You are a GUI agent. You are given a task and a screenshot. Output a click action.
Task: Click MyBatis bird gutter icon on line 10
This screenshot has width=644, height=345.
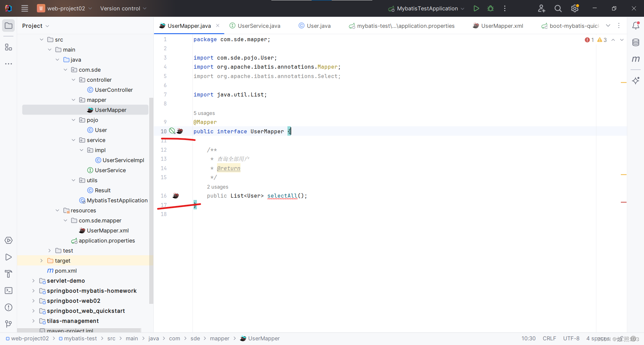point(180,131)
